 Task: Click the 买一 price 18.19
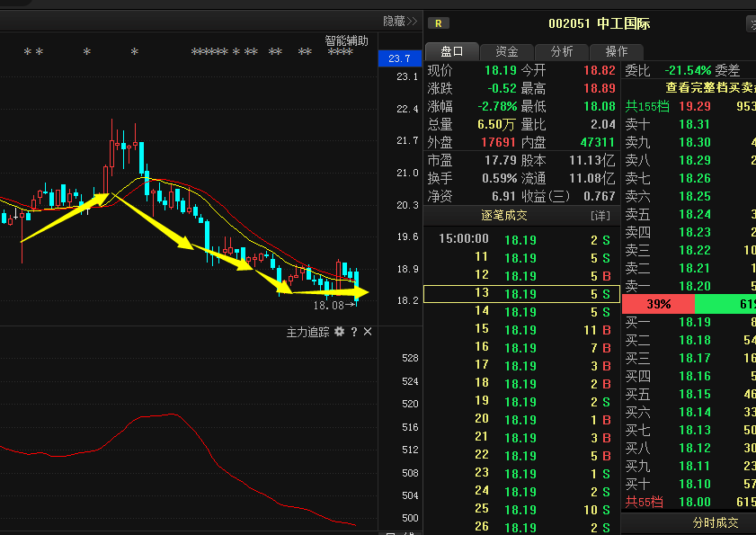694,322
